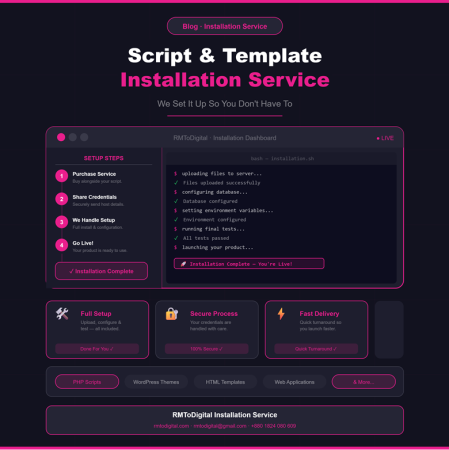Click the green check beside 'All tests passed'

pos(176,238)
